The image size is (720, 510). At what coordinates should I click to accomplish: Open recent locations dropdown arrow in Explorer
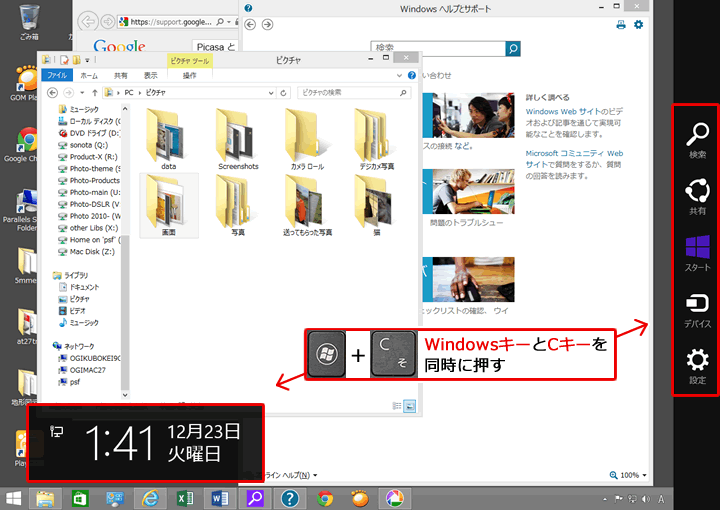[82, 93]
